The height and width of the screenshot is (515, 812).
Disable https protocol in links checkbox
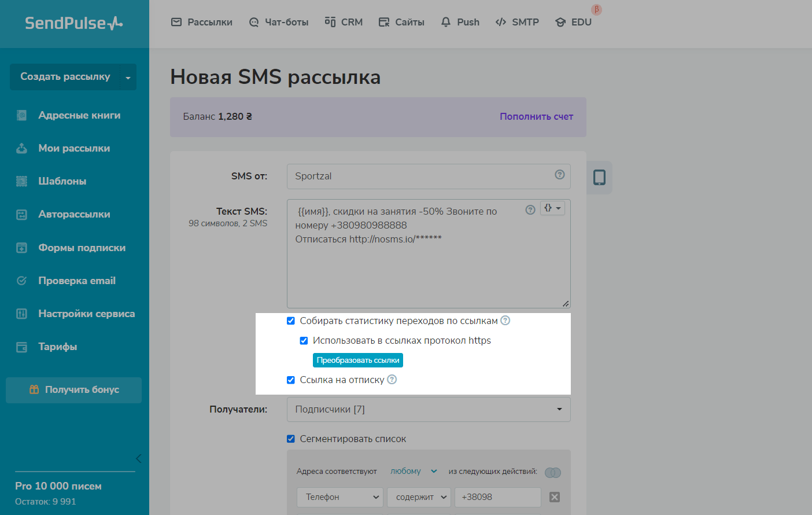(304, 340)
